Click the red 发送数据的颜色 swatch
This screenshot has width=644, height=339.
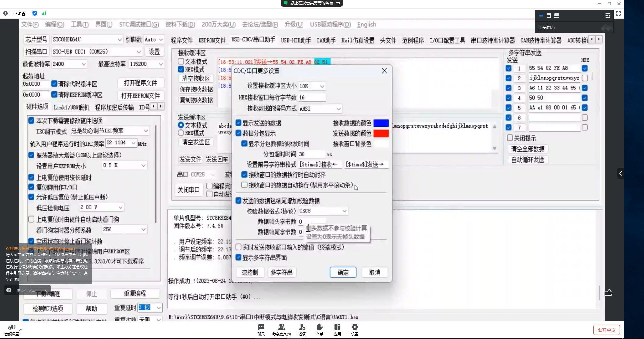pyautogui.click(x=381, y=133)
